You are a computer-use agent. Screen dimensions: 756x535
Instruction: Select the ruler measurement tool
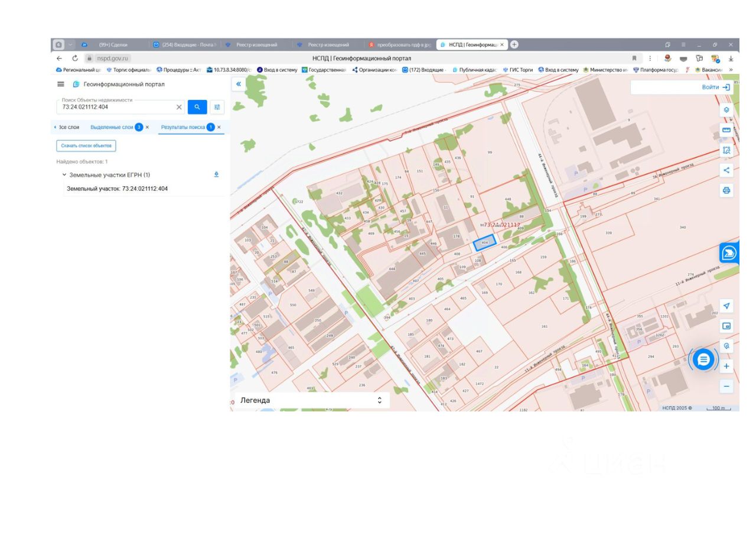coord(726,130)
